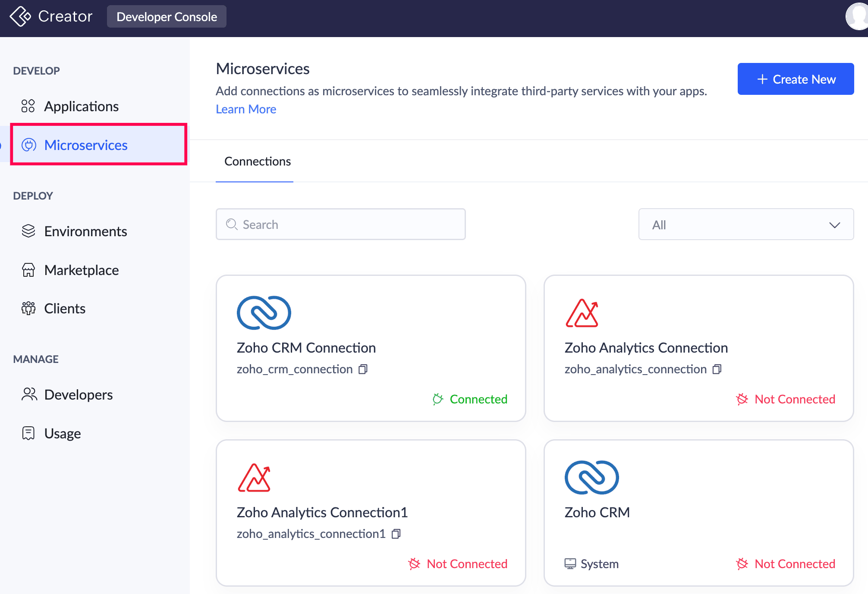Click the Zoho CRM Connection logo
This screenshot has width=868, height=594.
(264, 313)
